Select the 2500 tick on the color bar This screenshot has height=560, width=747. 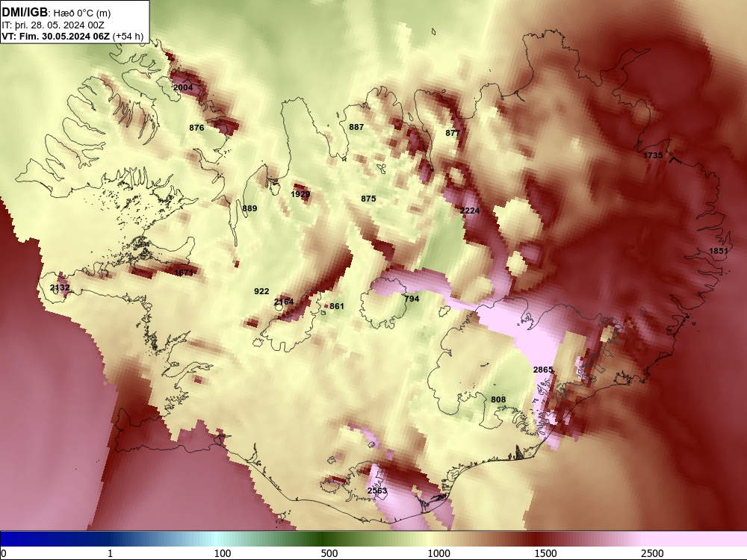click(652, 553)
